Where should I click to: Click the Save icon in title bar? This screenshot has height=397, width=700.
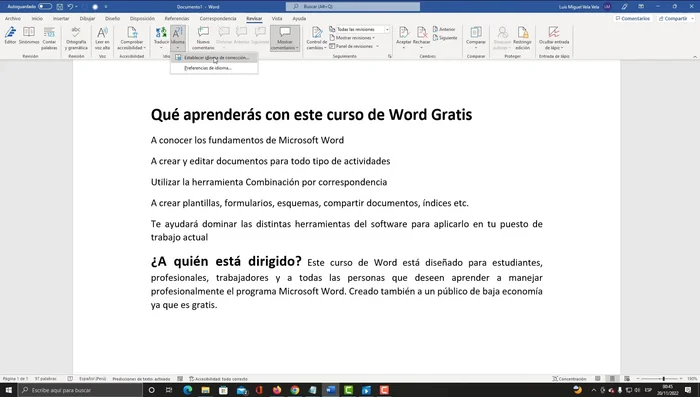pos(60,7)
